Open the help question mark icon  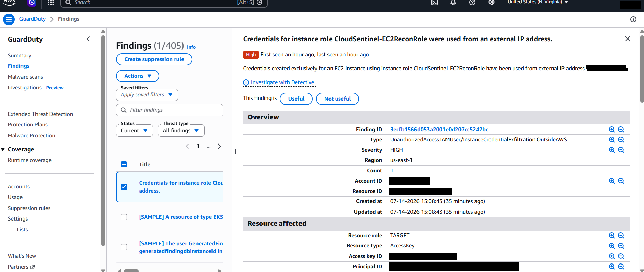pos(472,3)
